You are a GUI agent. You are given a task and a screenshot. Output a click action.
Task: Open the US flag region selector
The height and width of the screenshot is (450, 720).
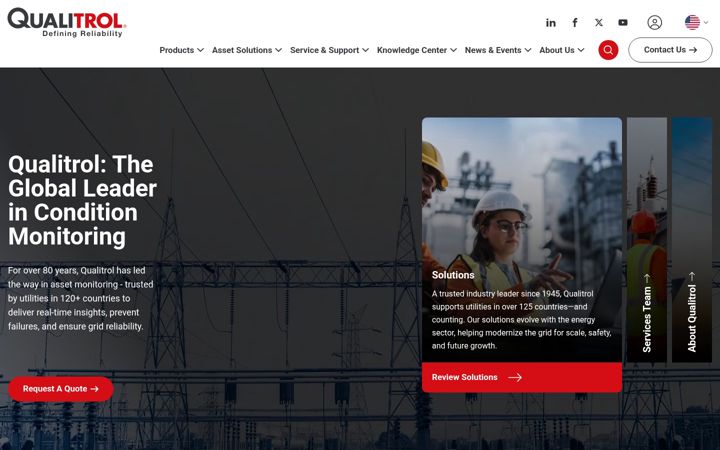pos(696,22)
